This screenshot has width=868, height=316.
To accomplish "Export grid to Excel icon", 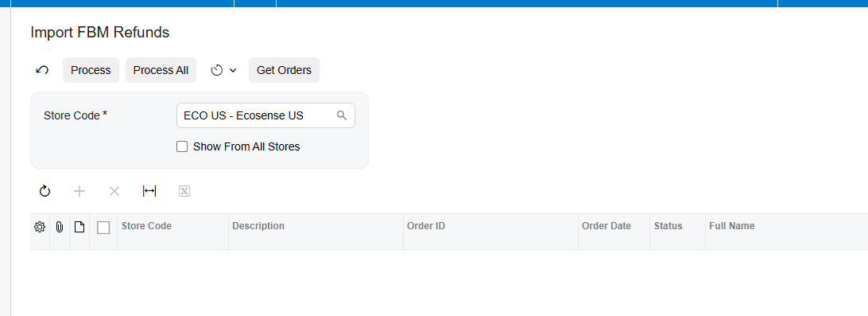I will [x=184, y=191].
